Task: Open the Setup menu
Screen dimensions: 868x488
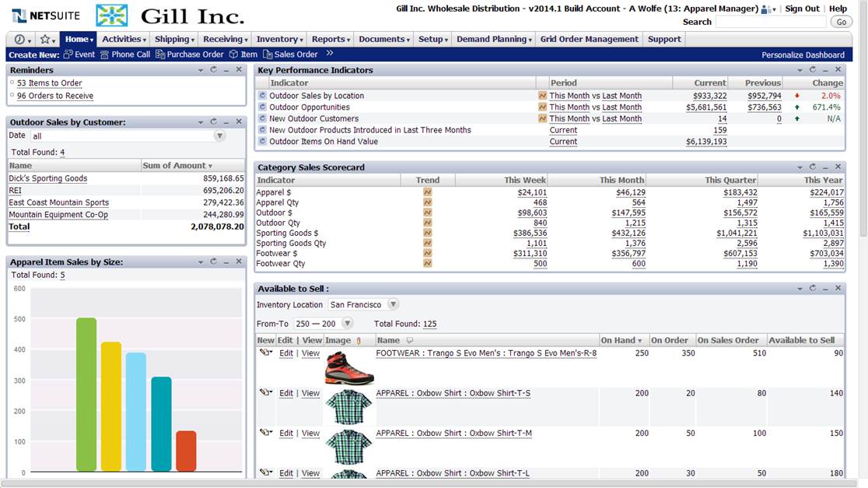Action: tap(433, 40)
